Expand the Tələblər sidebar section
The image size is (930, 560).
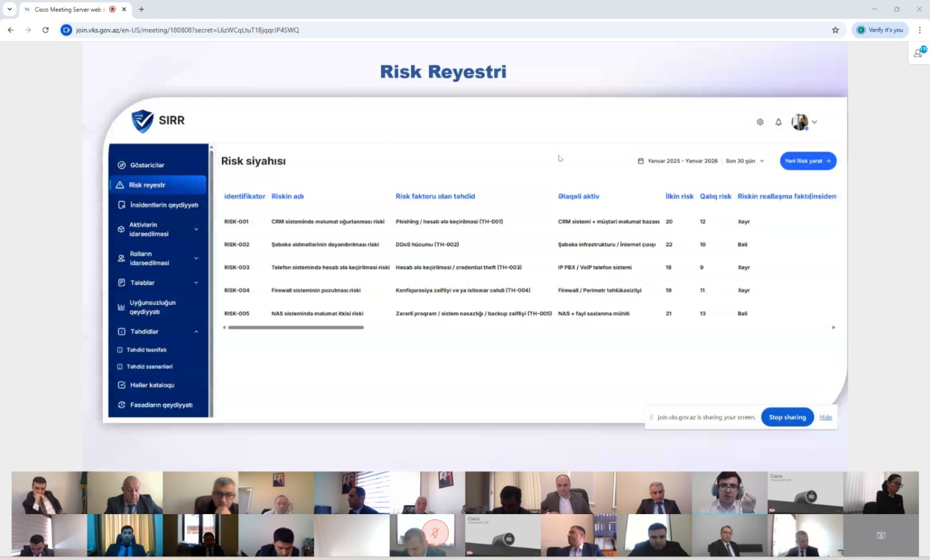(196, 282)
